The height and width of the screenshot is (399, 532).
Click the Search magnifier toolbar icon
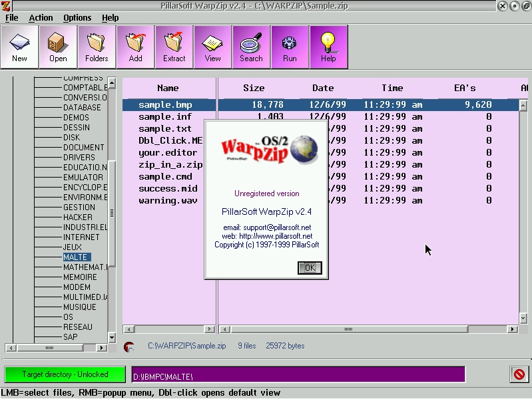[x=251, y=47]
